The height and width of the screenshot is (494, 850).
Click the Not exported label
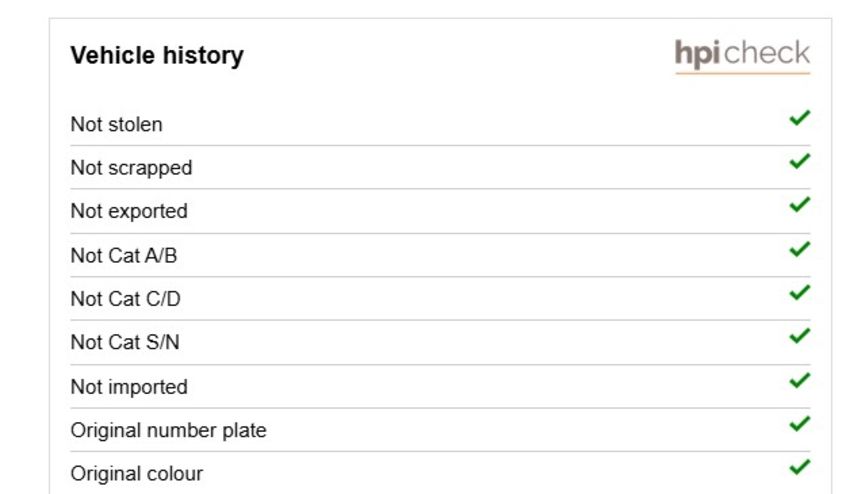point(129,211)
